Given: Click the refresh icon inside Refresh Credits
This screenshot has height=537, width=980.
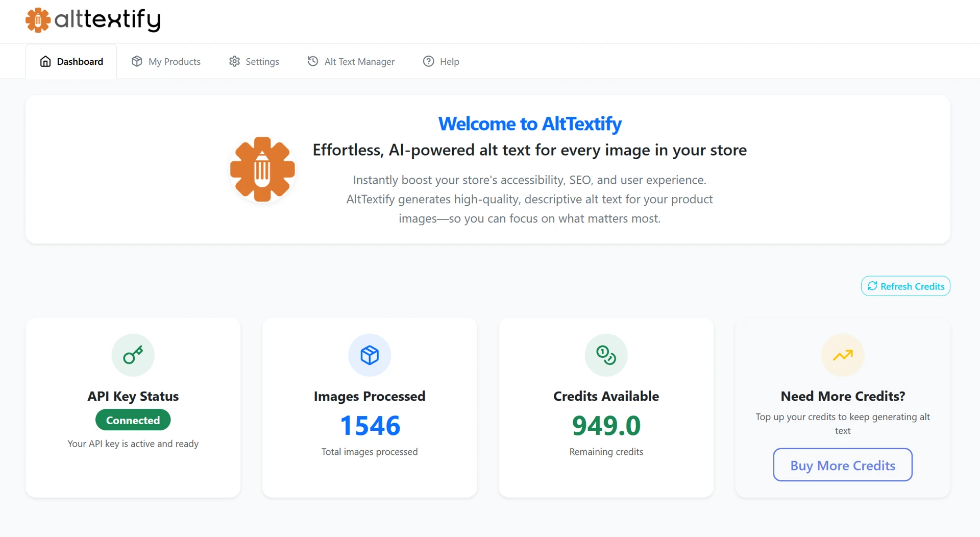Looking at the screenshot, I should [x=873, y=286].
